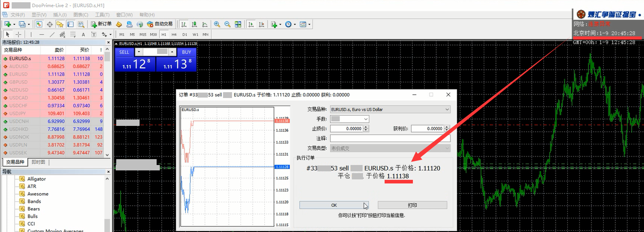Click the 注释 comment input field
The image size is (644, 232).
point(390,138)
